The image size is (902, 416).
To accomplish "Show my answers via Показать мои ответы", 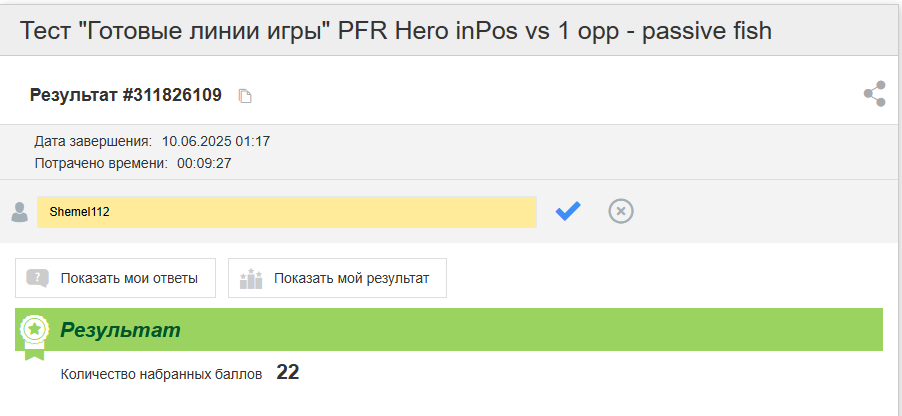I will (116, 278).
